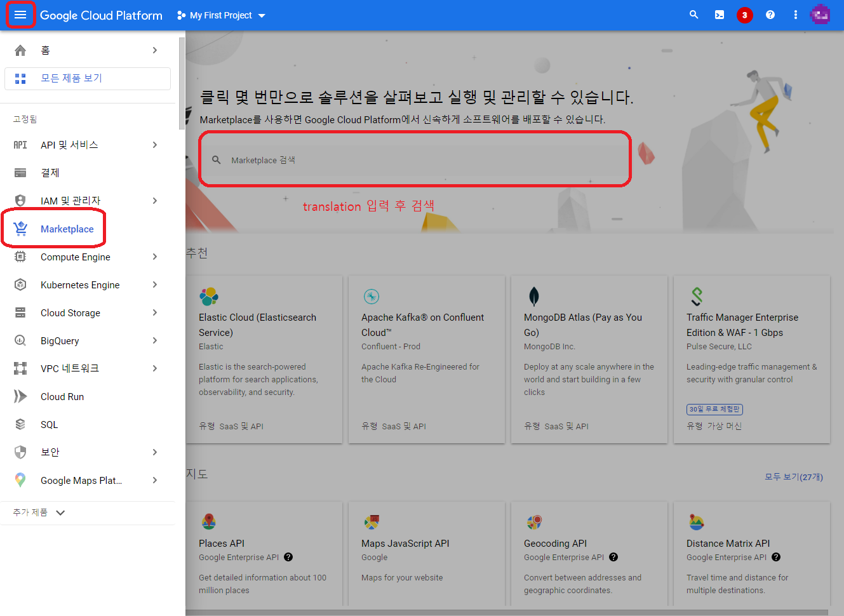Expand the 추가 제품 section

point(39,512)
